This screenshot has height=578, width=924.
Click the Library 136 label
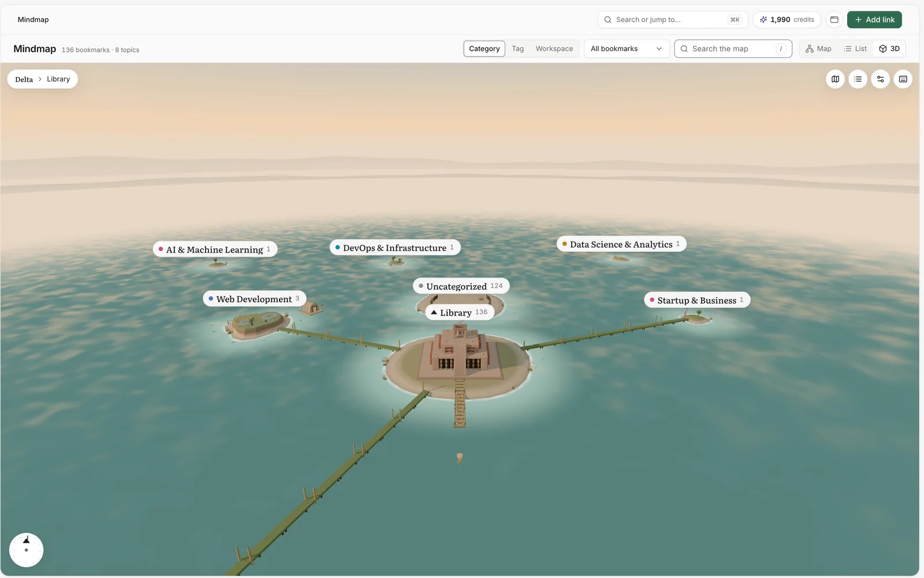pyautogui.click(x=460, y=312)
